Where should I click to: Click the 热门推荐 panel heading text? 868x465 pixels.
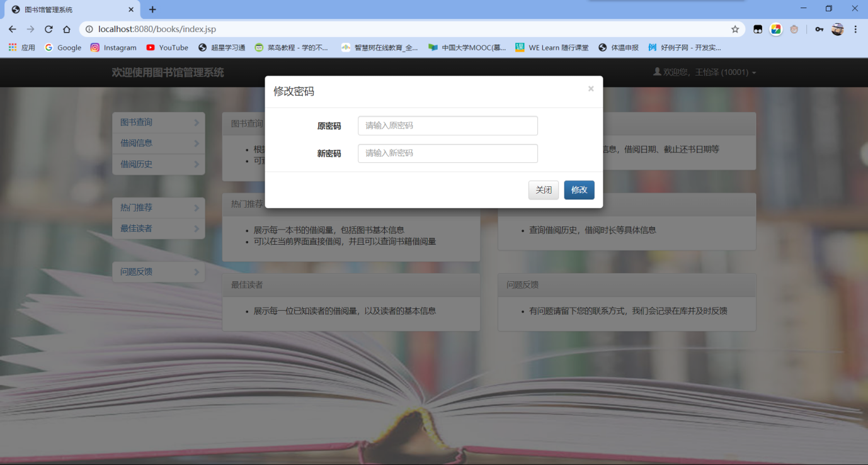click(247, 204)
